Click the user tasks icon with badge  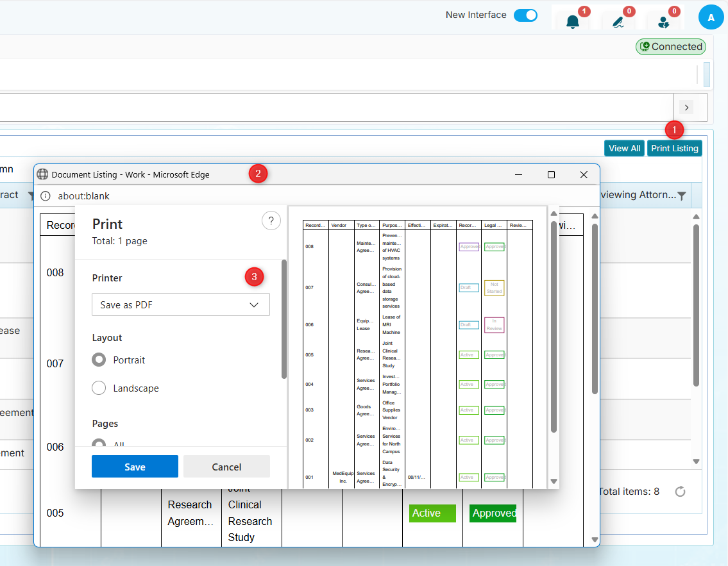(x=663, y=21)
